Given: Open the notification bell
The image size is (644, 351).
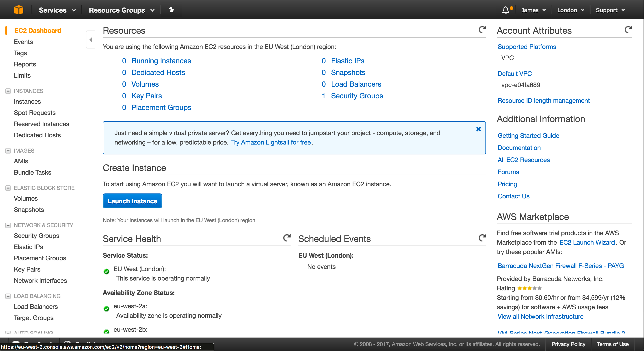Looking at the screenshot, I should pyautogui.click(x=506, y=10).
